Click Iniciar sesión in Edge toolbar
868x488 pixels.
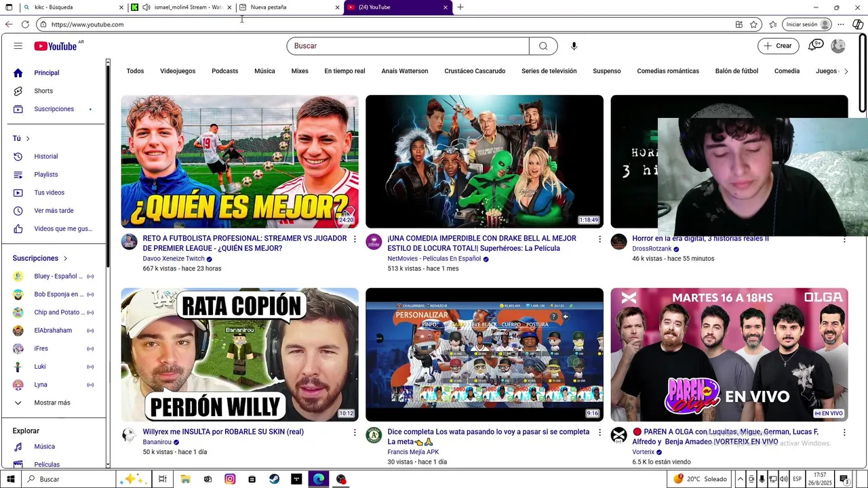coord(807,24)
